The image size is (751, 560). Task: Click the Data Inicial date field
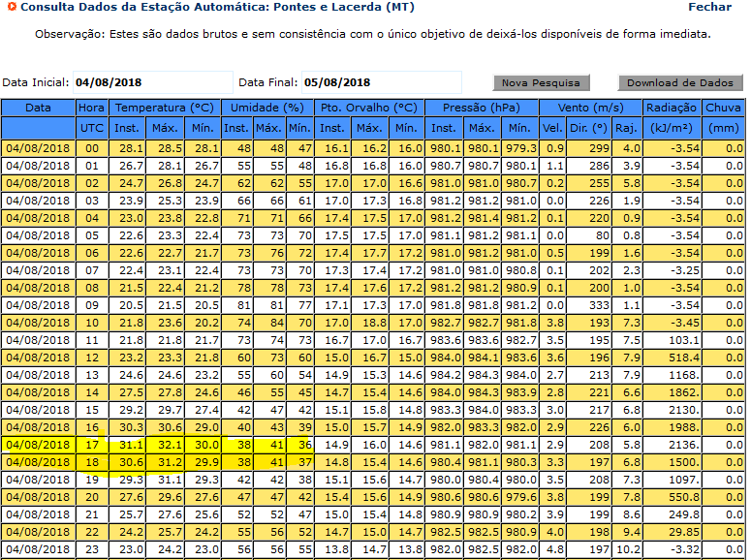152,82
